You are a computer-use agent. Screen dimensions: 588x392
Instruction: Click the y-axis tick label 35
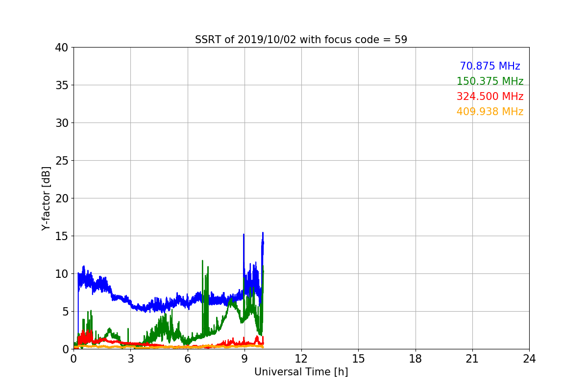[x=61, y=85]
